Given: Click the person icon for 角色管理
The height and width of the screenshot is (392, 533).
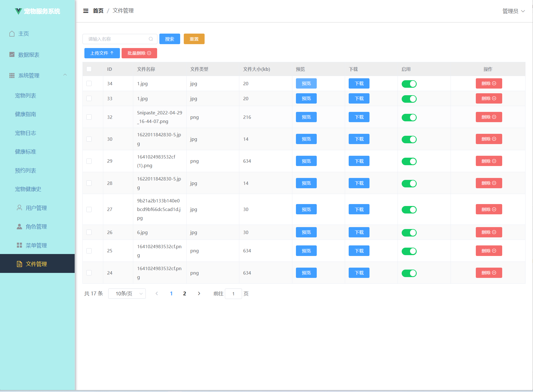Looking at the screenshot, I should coord(19,227).
